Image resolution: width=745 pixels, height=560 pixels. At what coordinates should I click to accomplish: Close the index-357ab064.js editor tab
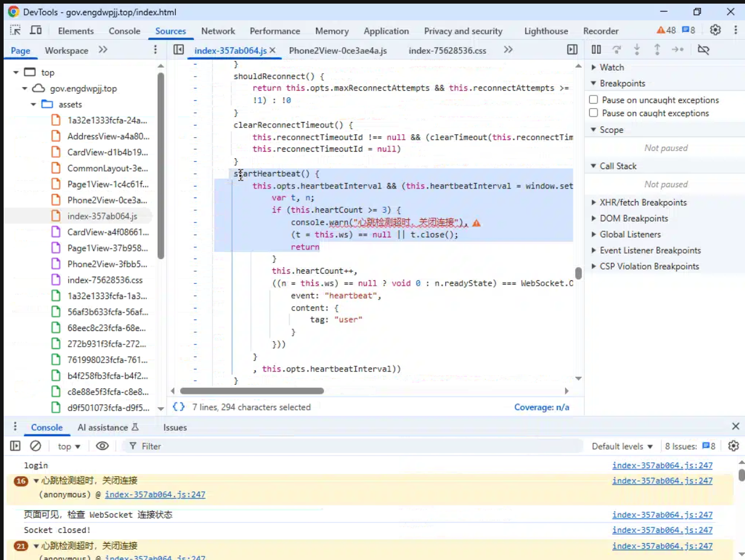(x=273, y=50)
